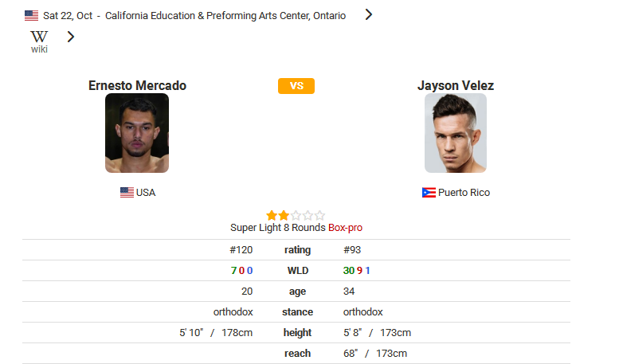This screenshot has width=619, height=364.
Task: Click the Jayson Velez name heading
Action: click(456, 85)
